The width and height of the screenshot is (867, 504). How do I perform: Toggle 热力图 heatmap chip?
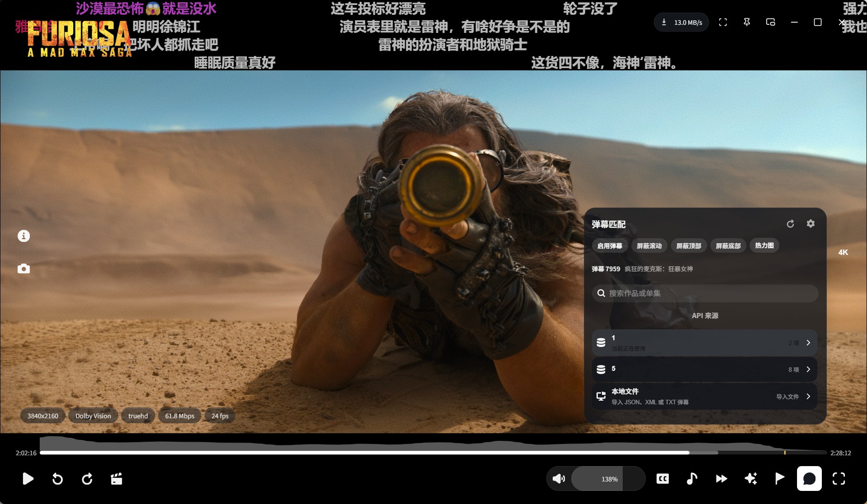tap(764, 245)
